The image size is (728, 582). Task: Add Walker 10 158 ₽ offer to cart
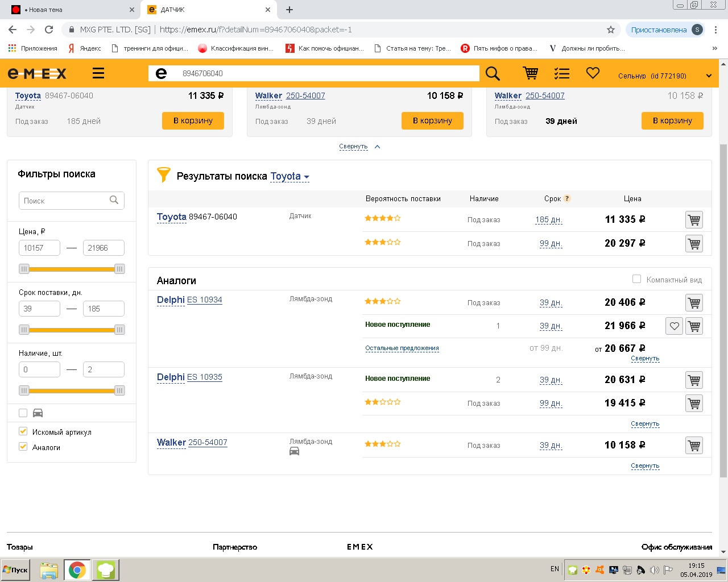(694, 446)
